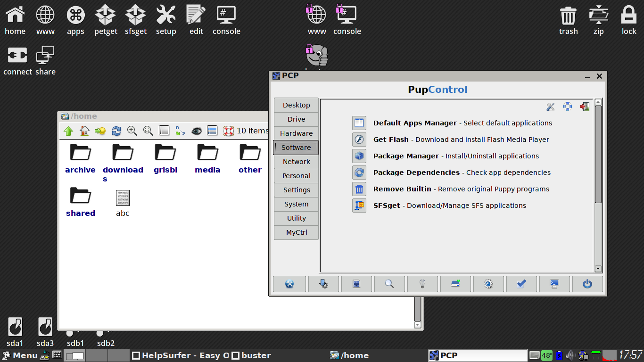The height and width of the screenshot is (362, 644).
Task: Select the abc file in /home
Action: point(123,203)
